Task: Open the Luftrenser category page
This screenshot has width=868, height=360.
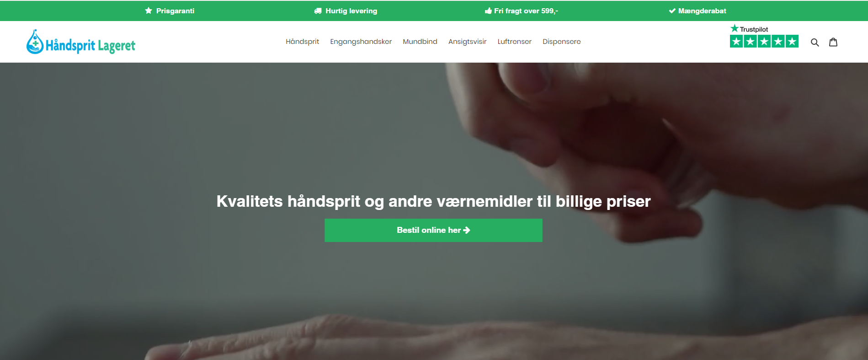Action: (514, 42)
